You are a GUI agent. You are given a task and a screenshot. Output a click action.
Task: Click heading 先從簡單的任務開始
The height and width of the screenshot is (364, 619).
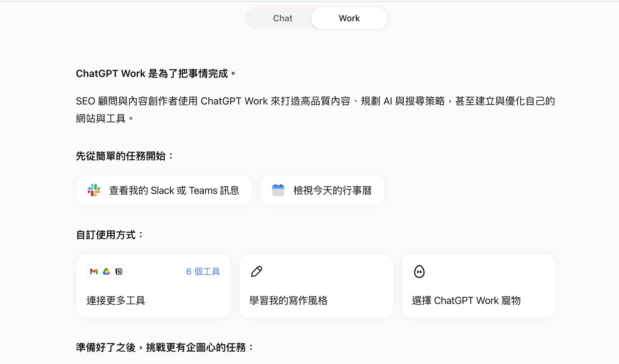tap(125, 156)
